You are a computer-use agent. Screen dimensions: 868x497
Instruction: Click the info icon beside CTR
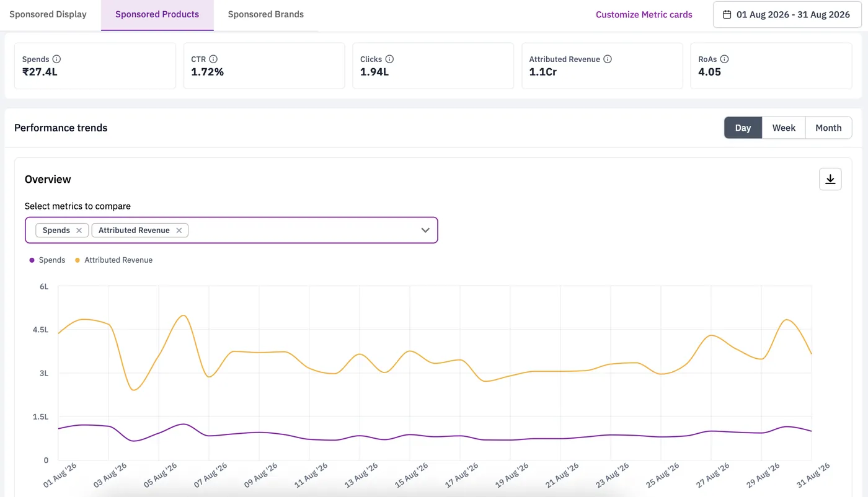pos(213,59)
